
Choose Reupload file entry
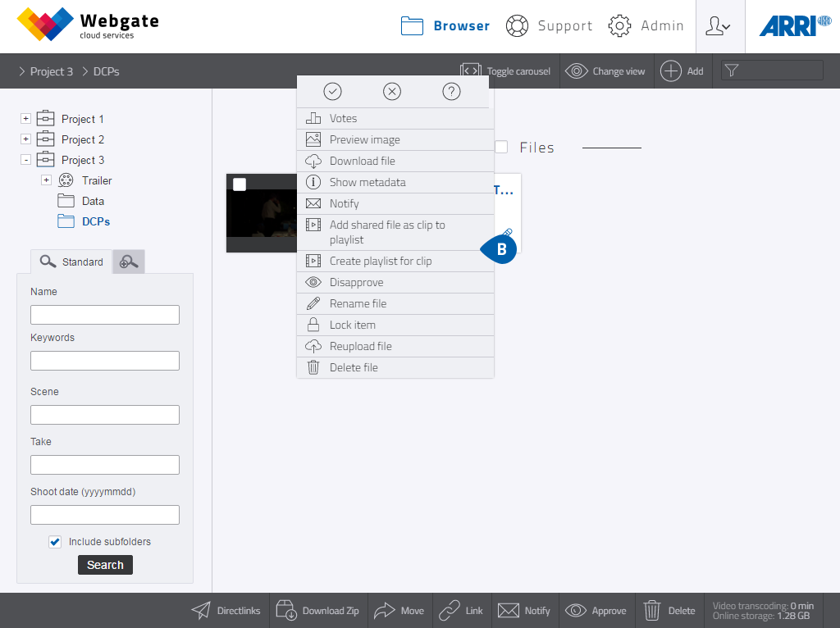coord(395,347)
